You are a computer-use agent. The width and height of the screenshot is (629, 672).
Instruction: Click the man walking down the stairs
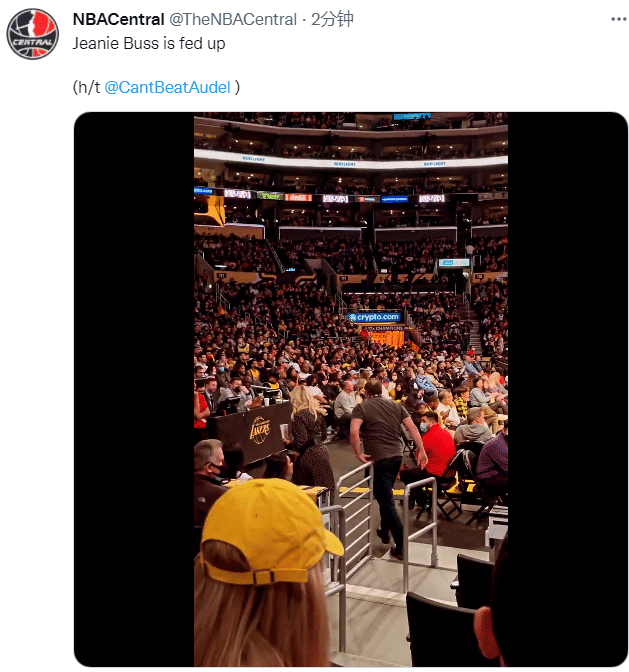click(380, 450)
